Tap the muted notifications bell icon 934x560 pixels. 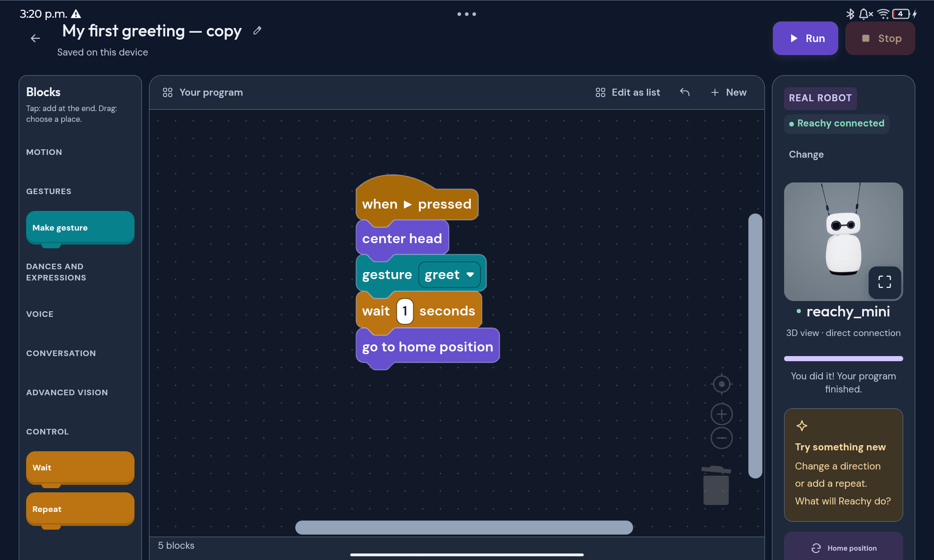[x=865, y=14]
